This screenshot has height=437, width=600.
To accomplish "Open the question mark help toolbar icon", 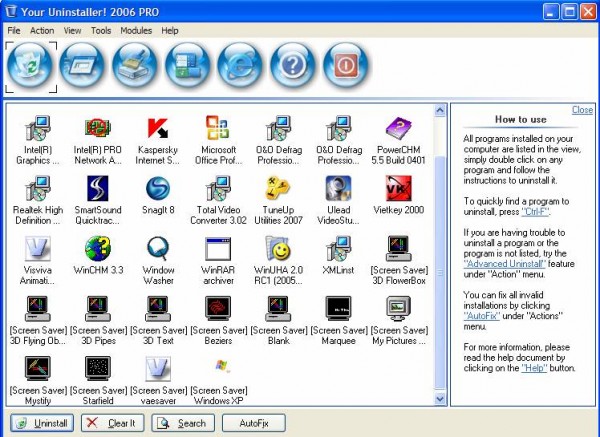I will [x=293, y=66].
